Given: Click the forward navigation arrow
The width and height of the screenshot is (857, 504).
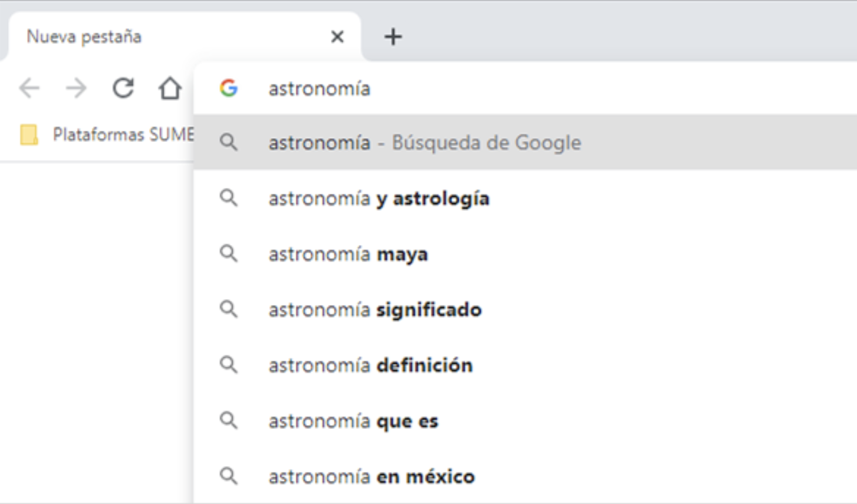Looking at the screenshot, I should click(x=76, y=88).
